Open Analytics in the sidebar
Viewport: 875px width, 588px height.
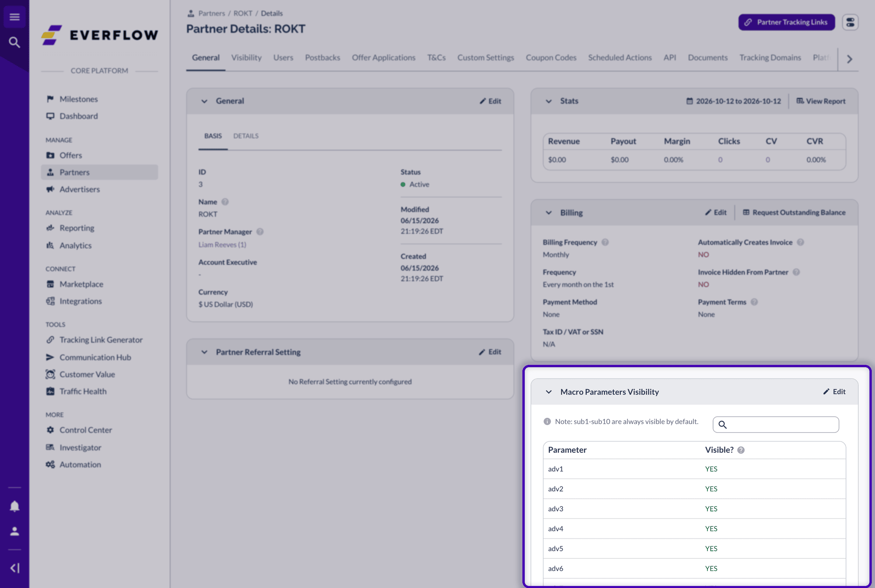76,245
